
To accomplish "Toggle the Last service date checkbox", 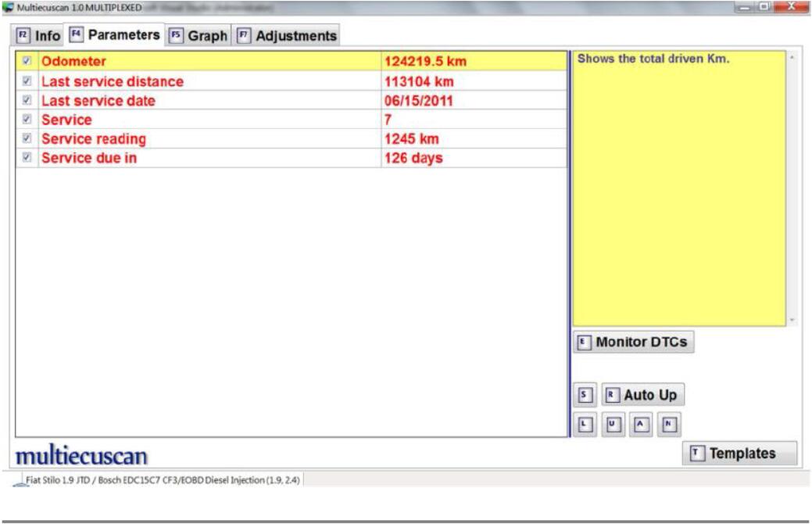I will (27, 100).
